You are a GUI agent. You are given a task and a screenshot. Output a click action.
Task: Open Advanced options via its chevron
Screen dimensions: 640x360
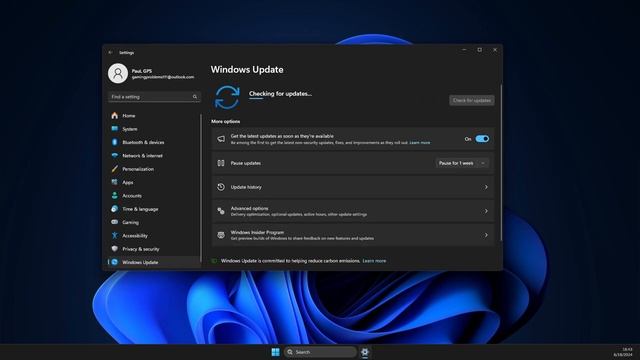486,211
